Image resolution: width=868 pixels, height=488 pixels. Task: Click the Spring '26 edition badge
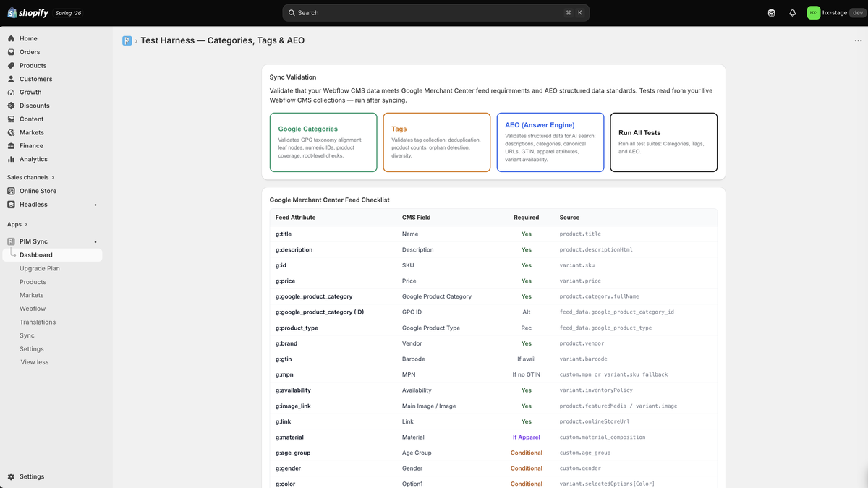(x=69, y=13)
